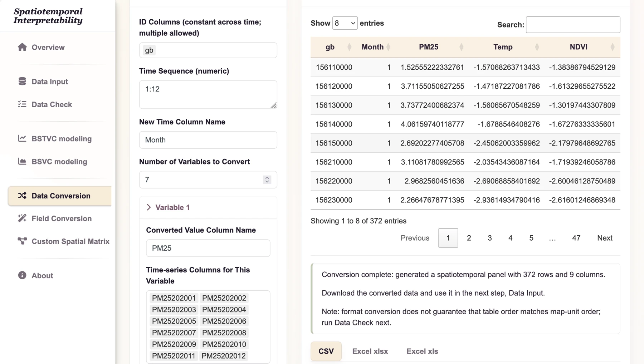
Task: Select the Excel xlsx tab
Action: click(x=370, y=351)
